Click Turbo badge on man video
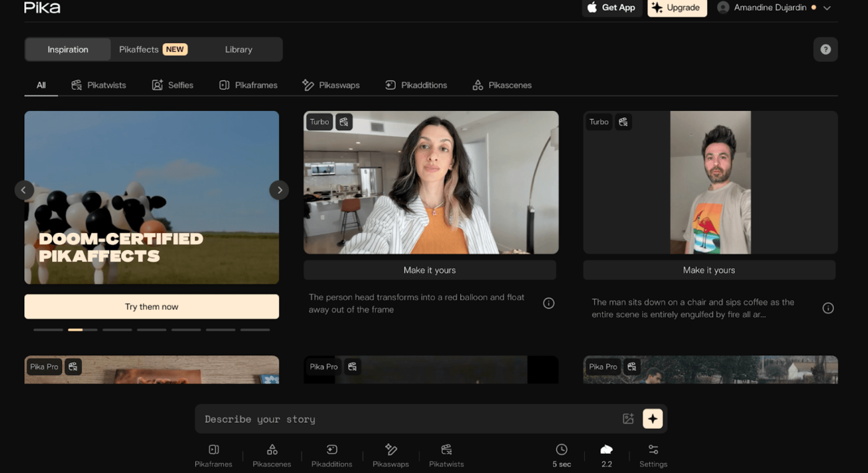868x473 pixels. [599, 122]
